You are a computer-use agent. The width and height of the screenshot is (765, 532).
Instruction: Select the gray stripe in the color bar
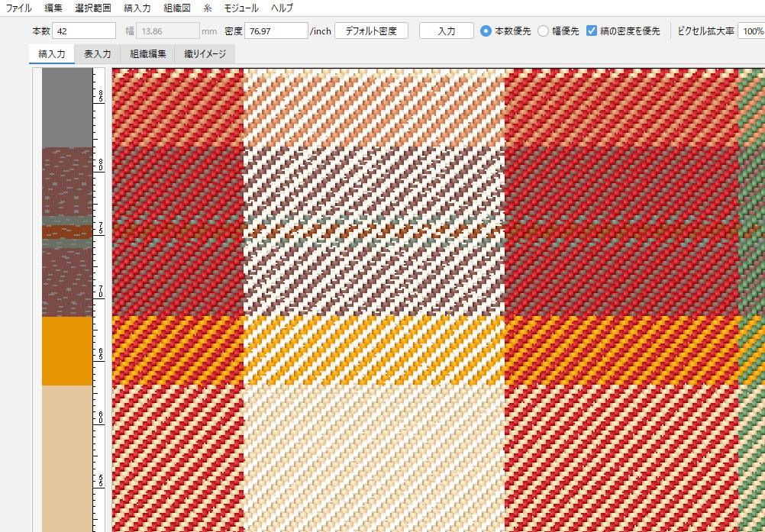(x=67, y=107)
